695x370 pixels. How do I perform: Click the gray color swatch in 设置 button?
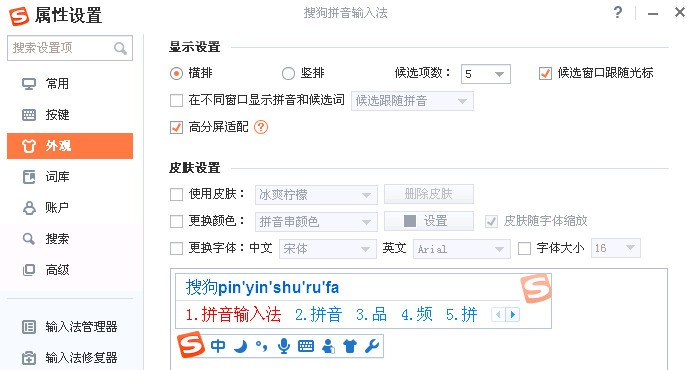coord(410,221)
